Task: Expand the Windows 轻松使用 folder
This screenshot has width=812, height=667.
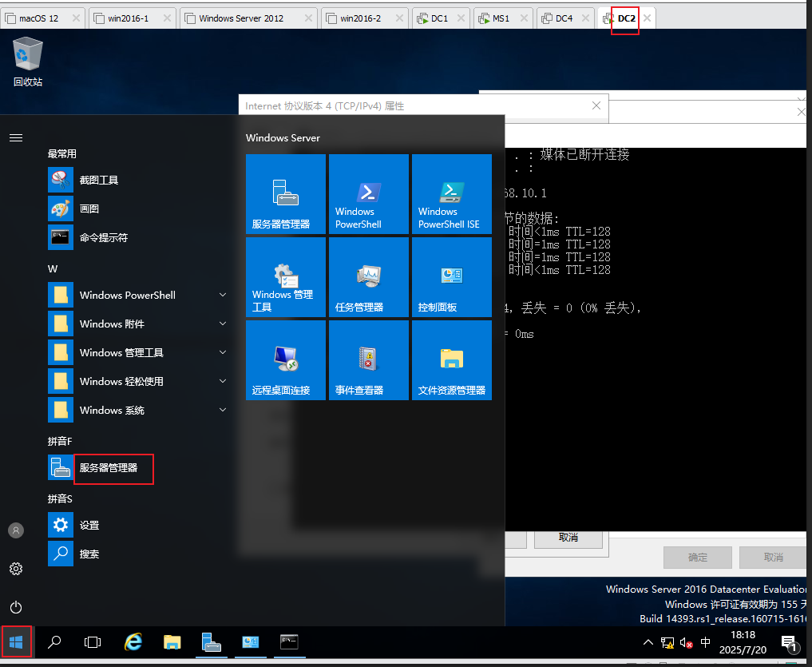Action: [137, 382]
